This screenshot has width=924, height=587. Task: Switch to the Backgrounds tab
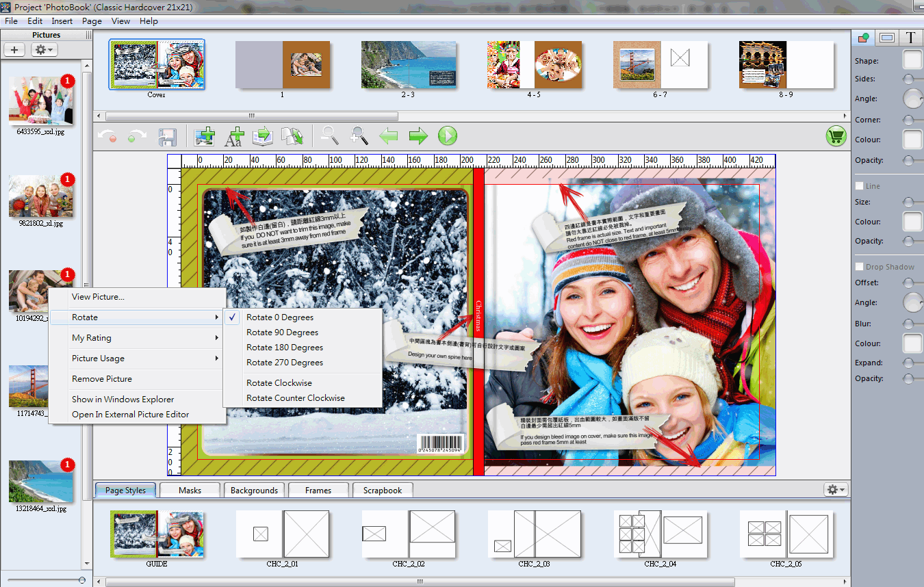tap(254, 490)
